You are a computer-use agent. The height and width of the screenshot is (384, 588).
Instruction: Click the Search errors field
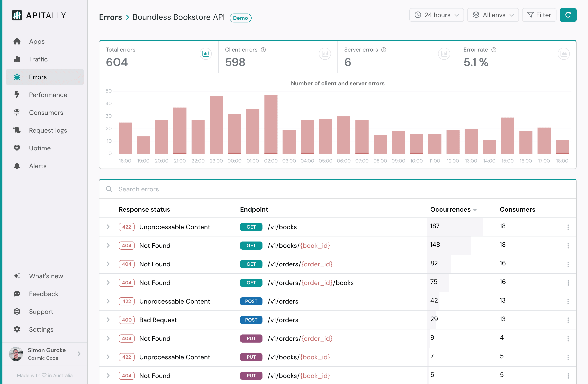[x=338, y=189]
